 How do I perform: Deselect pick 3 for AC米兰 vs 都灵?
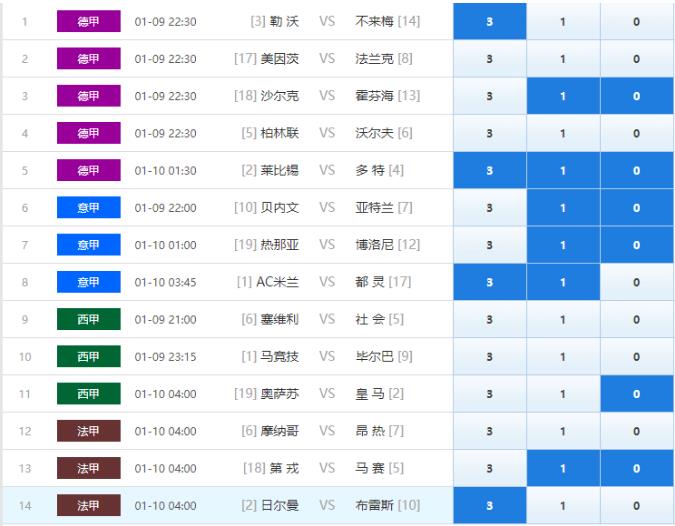pos(489,282)
